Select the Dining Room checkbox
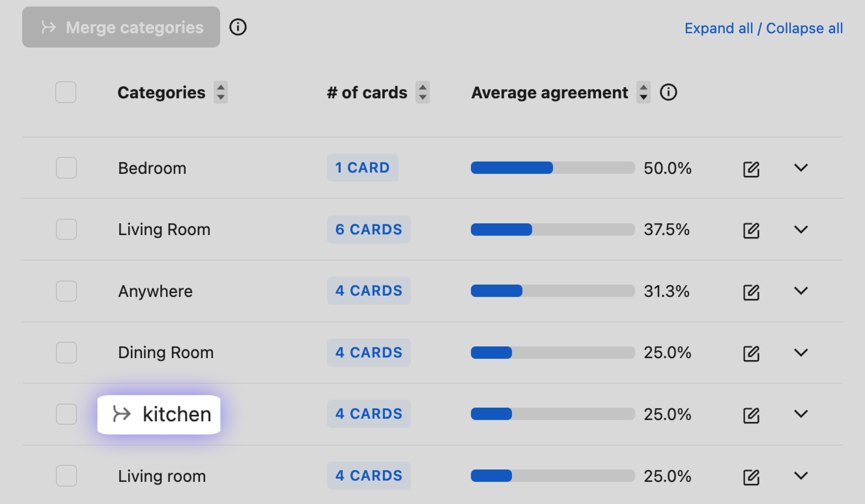This screenshot has width=865, height=504. click(x=66, y=352)
